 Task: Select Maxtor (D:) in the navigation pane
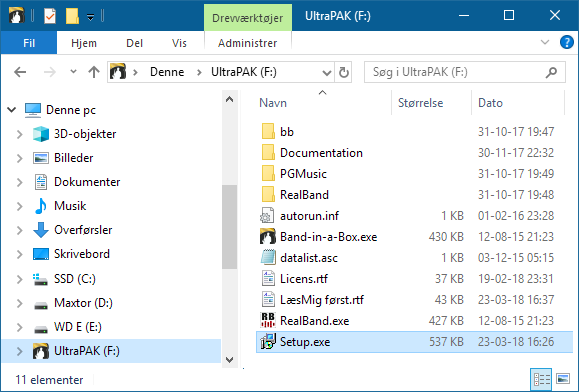pos(83,303)
